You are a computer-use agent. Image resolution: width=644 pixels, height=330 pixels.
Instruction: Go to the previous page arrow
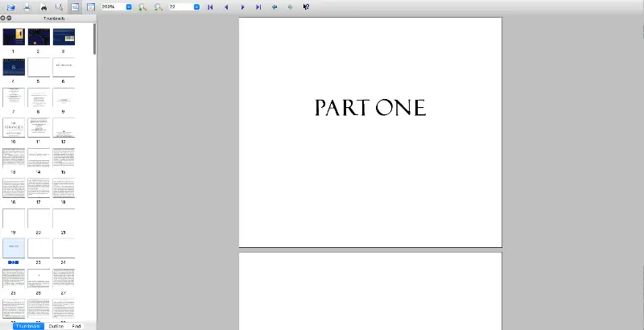click(226, 6)
